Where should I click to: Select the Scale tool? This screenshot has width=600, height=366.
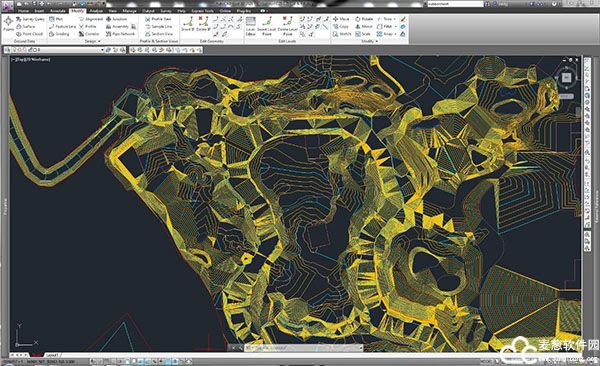pyautogui.click(x=363, y=34)
